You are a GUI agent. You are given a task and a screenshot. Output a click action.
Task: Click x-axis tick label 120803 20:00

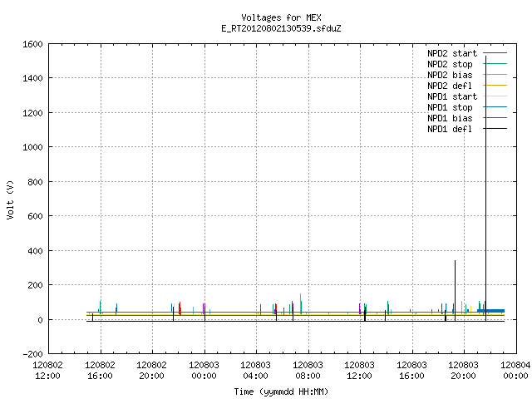tap(463, 371)
